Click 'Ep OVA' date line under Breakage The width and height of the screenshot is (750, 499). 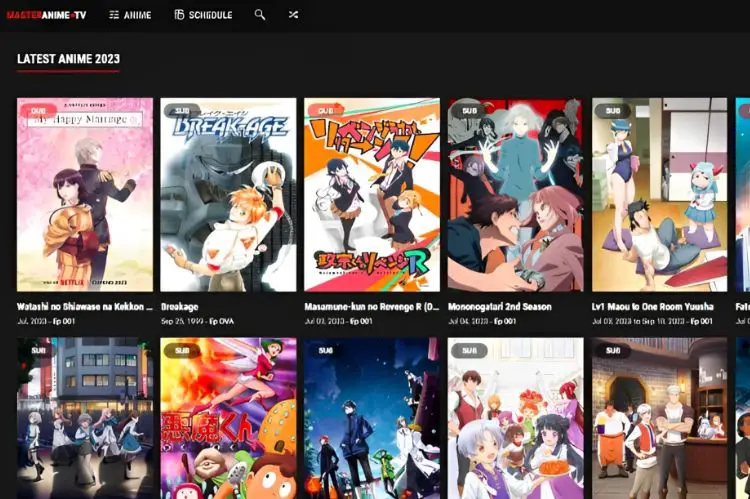[x=198, y=321]
